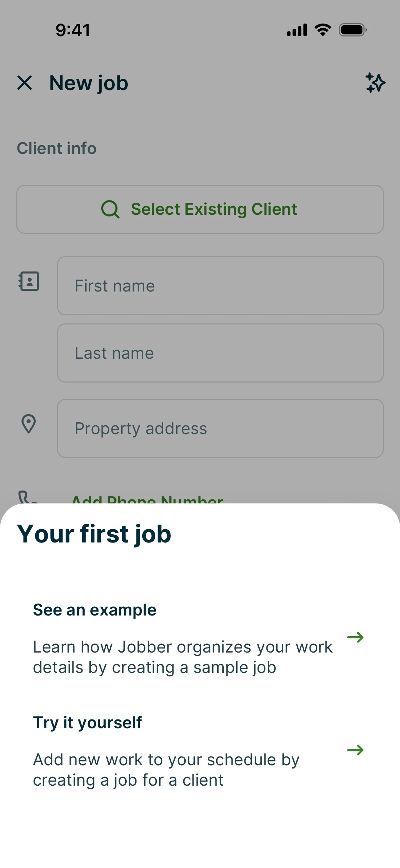The image size is (400, 868).
Task: Focus the Property address field
Action: 220,429
